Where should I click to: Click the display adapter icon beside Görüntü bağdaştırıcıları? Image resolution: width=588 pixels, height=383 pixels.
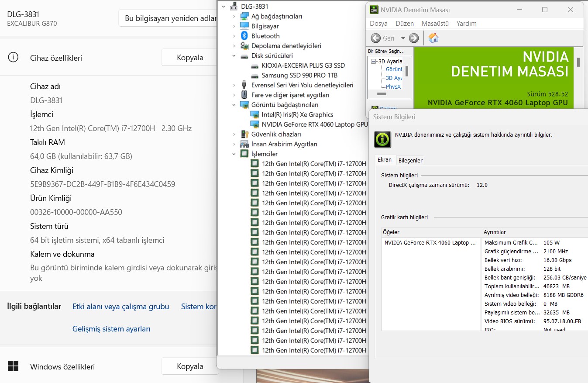click(x=244, y=105)
